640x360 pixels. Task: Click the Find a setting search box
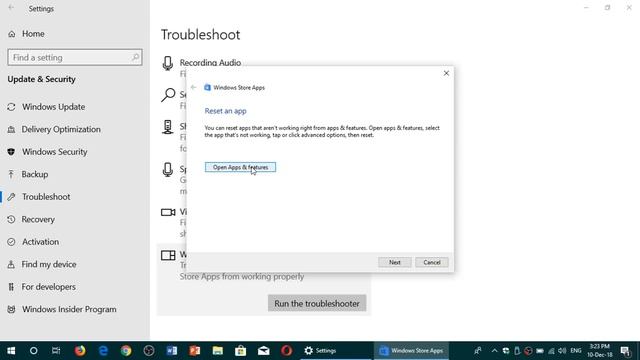[x=75, y=58]
